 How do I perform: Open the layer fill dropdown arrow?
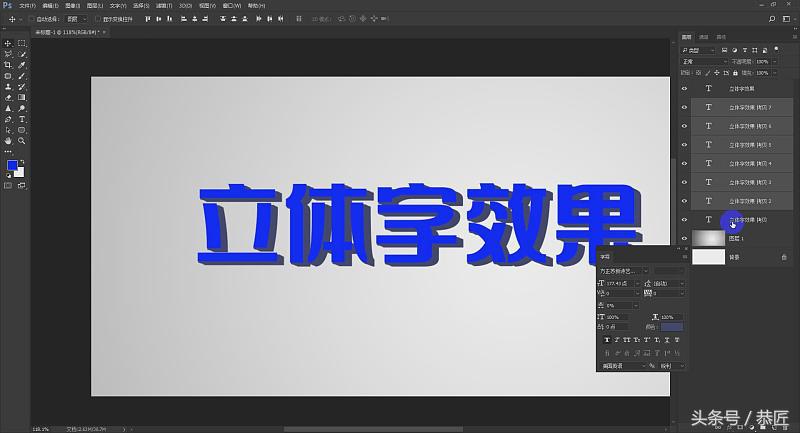coord(774,73)
